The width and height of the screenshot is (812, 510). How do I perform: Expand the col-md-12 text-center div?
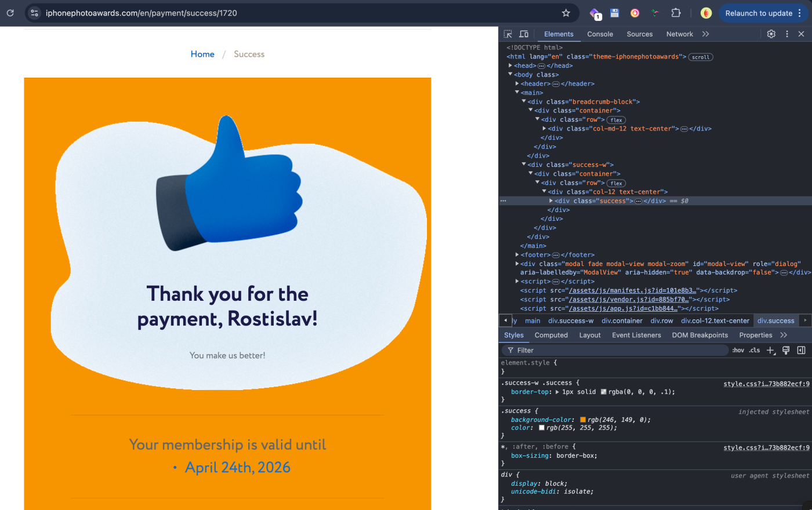(545, 129)
